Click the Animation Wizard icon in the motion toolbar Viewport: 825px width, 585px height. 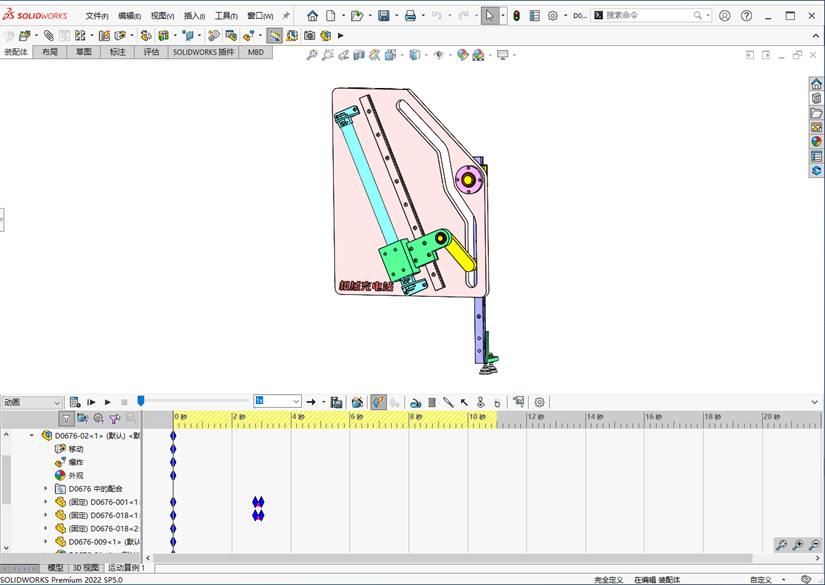[357, 402]
